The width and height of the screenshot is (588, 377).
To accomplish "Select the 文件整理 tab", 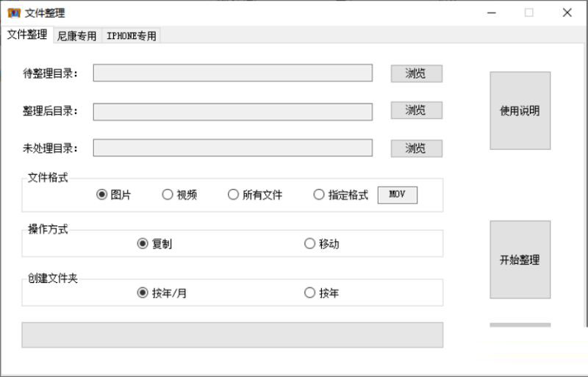I will (27, 35).
